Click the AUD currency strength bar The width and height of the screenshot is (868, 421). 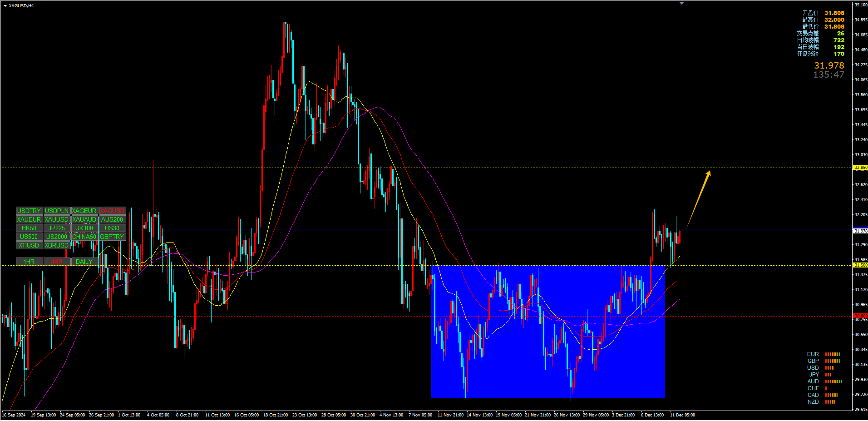(833, 381)
